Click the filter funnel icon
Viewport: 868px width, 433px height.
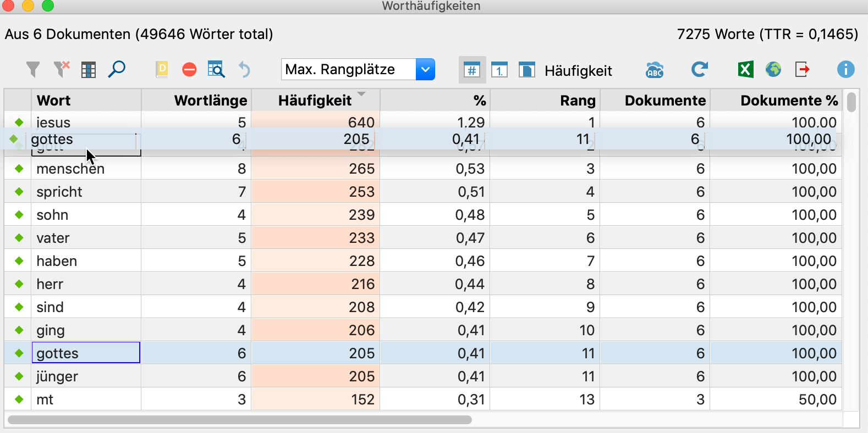(33, 70)
